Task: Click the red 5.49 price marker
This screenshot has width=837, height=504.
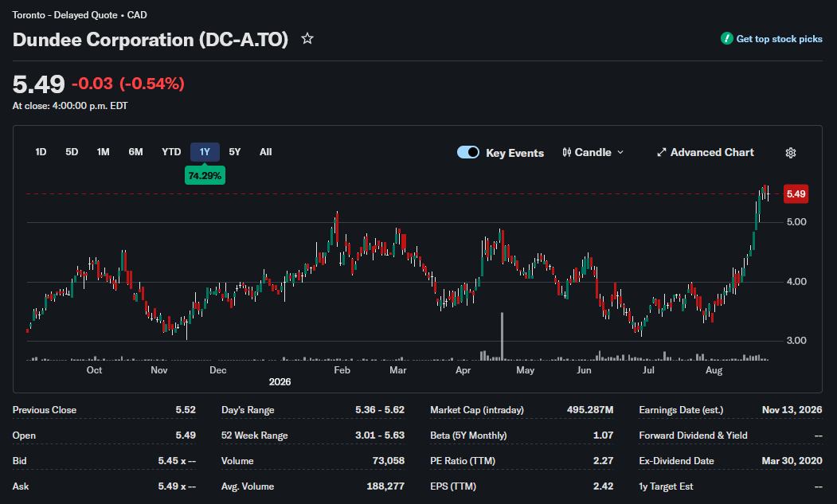Action: tap(796, 193)
